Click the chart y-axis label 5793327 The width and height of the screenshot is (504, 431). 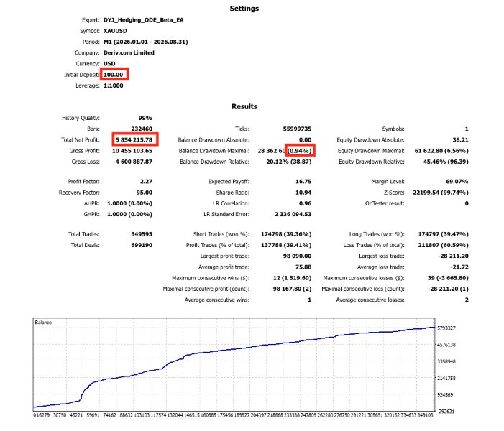(x=446, y=328)
